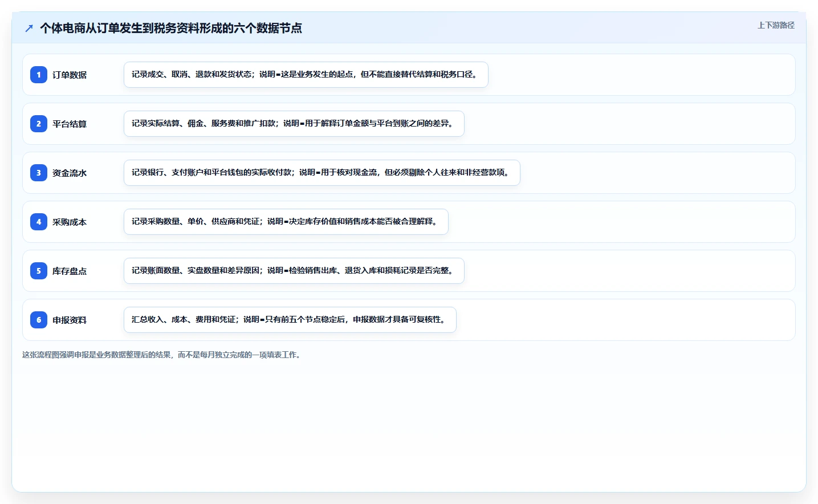Click the 资金流水 node label
Viewport: 818px width, 504px height.
coord(70,173)
